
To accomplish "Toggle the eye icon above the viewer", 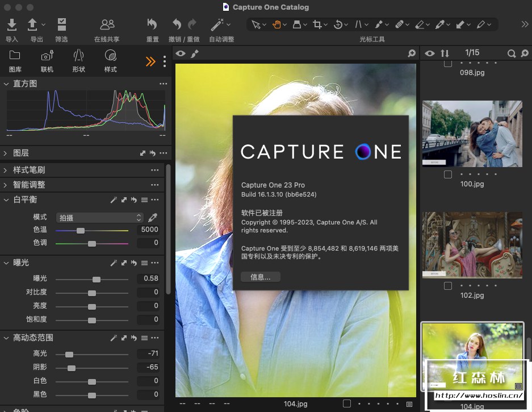I will [181, 53].
